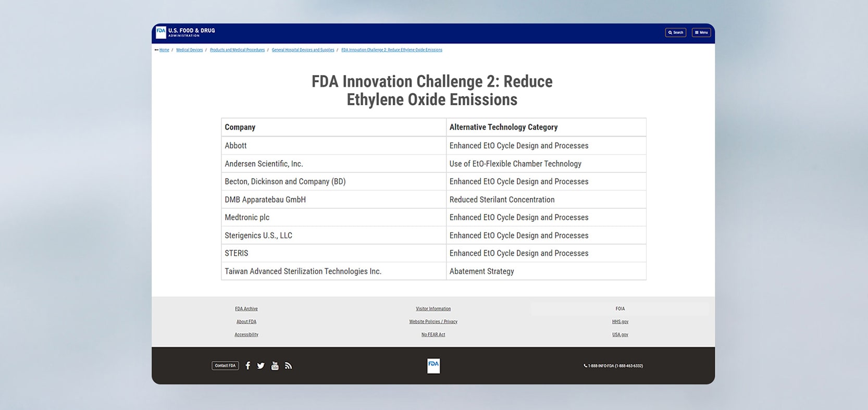Viewport: 868px width, 410px height.
Task: Call the 1-888-INFO-FDA phone number link
Action: (x=613, y=366)
